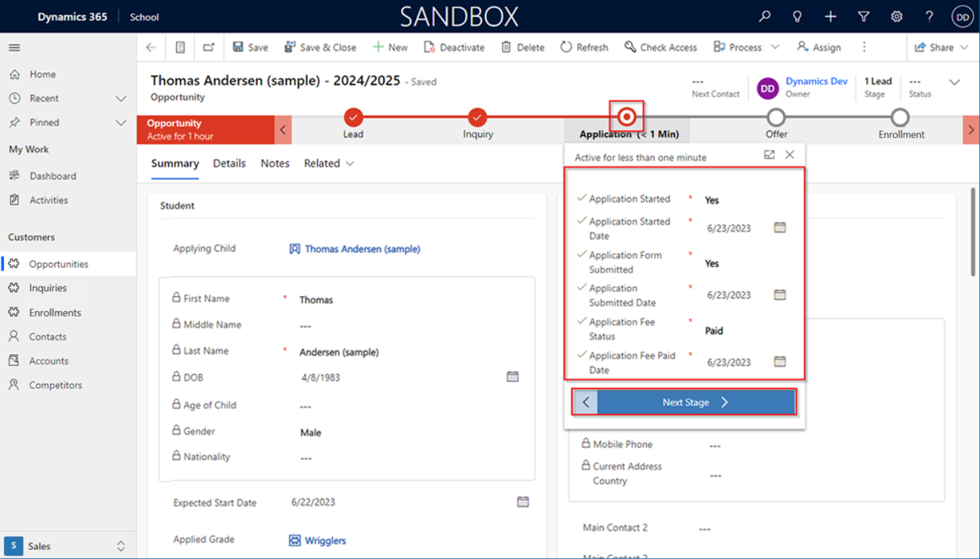Expand the Recent section in sidebar

[120, 98]
